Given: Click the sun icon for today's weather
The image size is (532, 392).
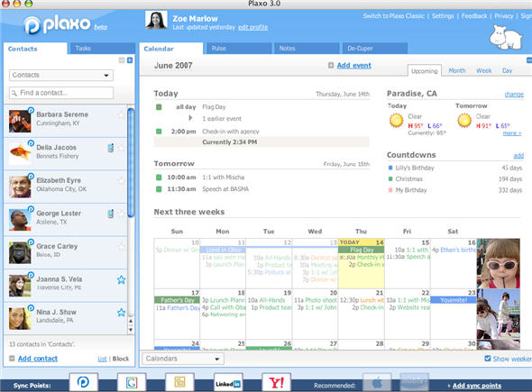Looking at the screenshot, I should click(396, 121).
